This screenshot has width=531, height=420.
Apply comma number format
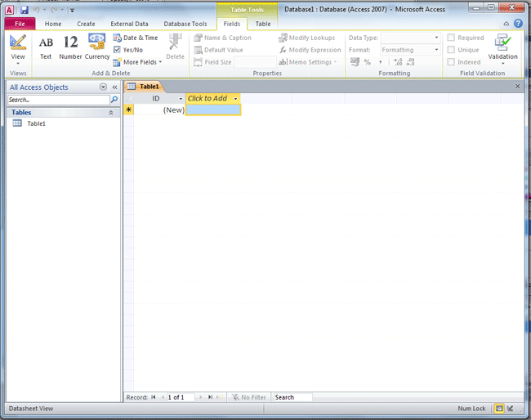click(381, 62)
